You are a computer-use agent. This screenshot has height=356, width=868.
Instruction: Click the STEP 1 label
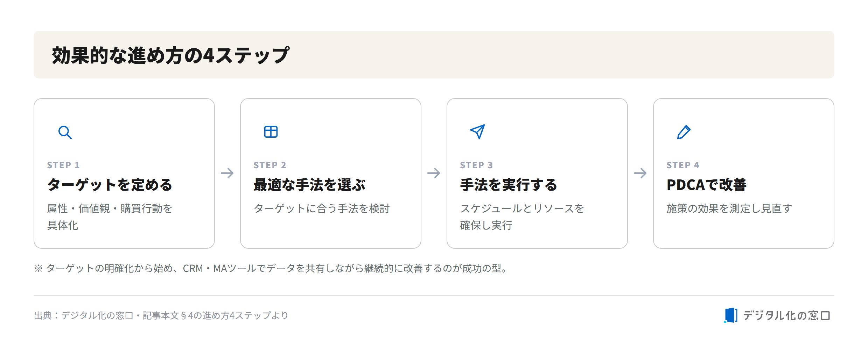click(x=63, y=165)
